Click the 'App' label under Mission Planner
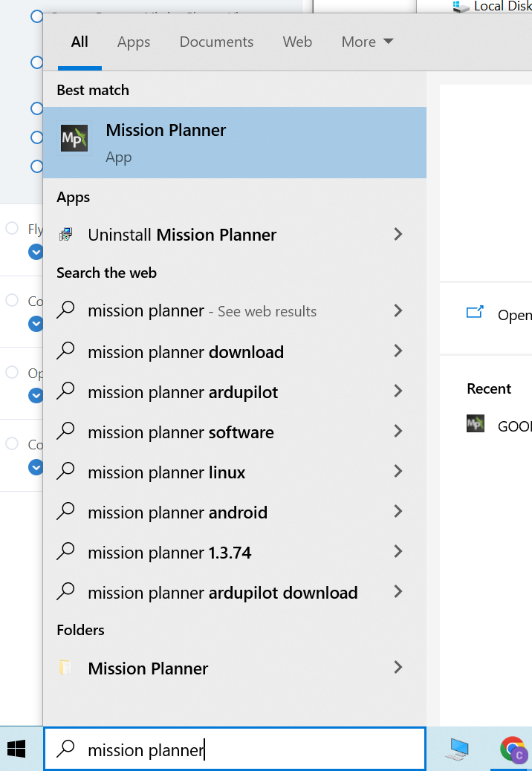This screenshot has width=532, height=771. point(118,157)
